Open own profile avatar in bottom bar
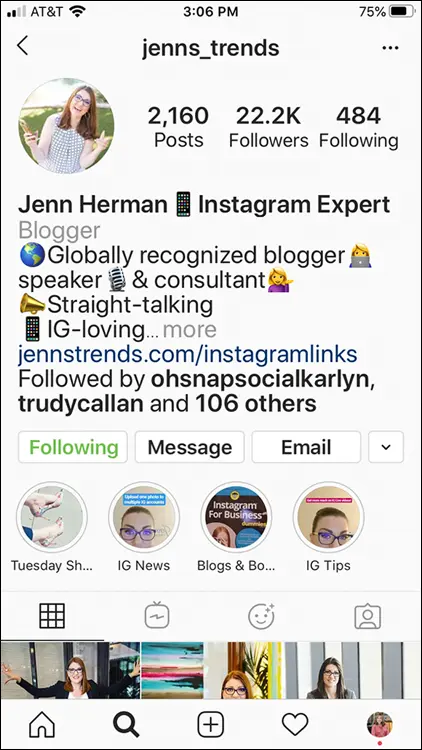 (380, 725)
